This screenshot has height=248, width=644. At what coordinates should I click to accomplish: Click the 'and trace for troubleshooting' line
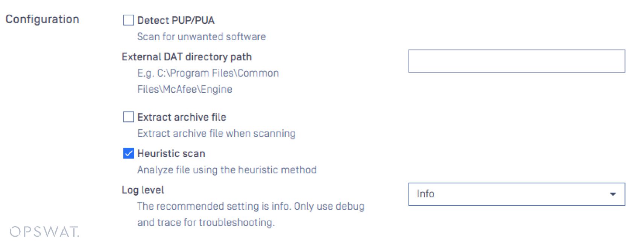pos(206,222)
